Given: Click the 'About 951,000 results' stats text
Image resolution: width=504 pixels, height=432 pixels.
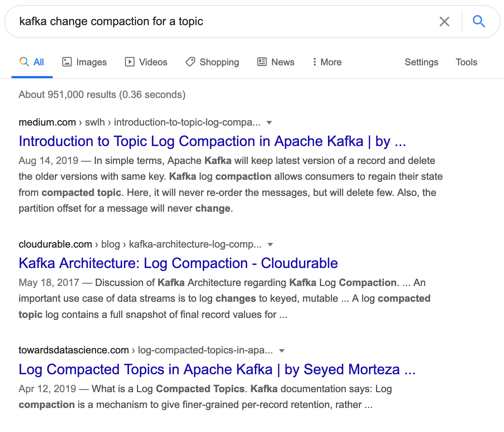Looking at the screenshot, I should pyautogui.click(x=102, y=95).
